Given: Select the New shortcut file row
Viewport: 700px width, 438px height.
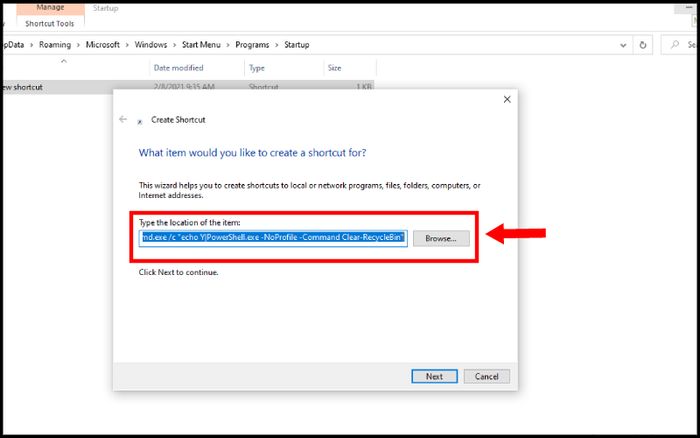Looking at the screenshot, I should (x=188, y=87).
